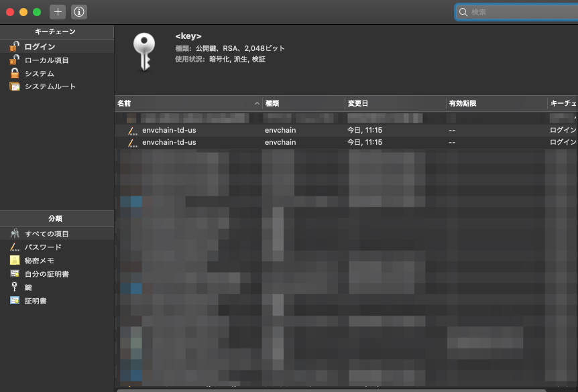The width and height of the screenshot is (578, 392).
Task: Click the 種類: 公開鍵、RSA、2,048ビット text
Action: 229,48
